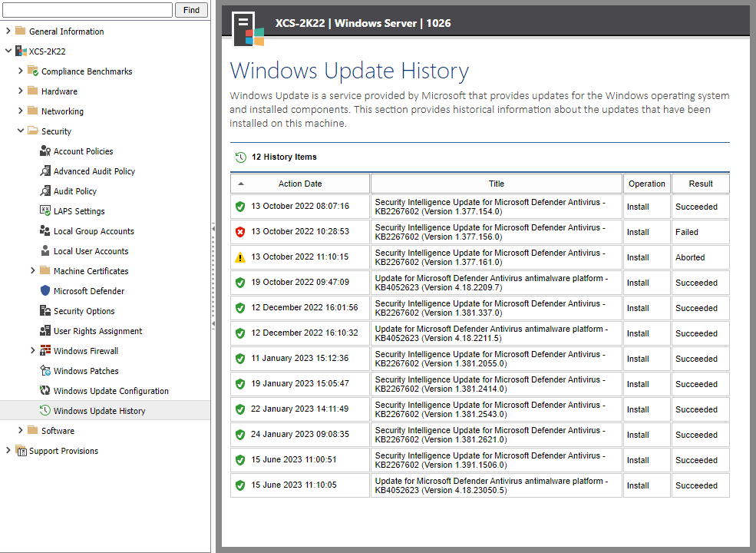Expand the Compliance Benchmarks folder
This screenshot has height=553, width=756.
pos(20,71)
